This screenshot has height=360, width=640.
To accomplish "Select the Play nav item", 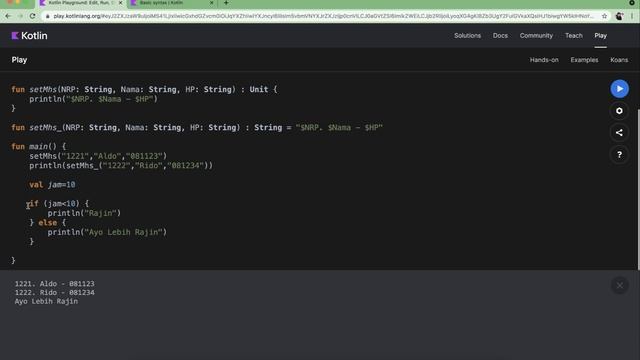I will click(600, 36).
